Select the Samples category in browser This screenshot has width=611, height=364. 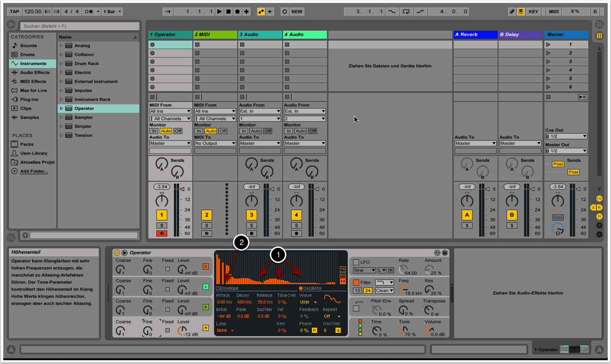29,118
